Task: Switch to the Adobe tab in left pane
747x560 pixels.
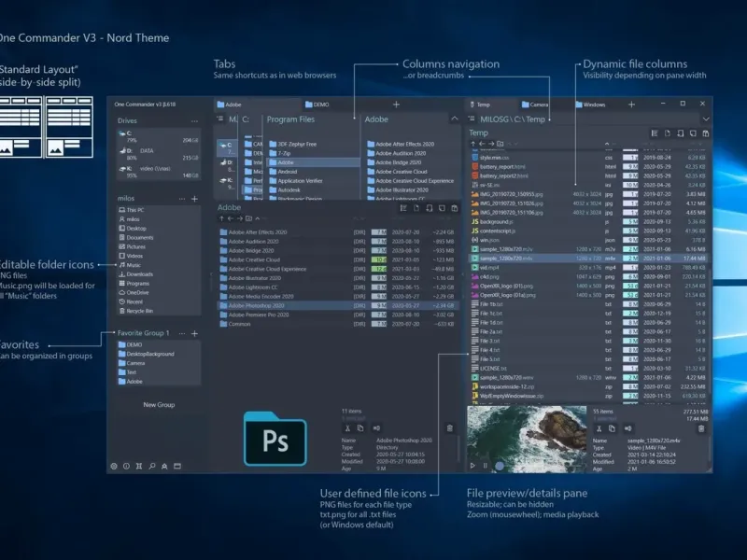Action: [258, 105]
